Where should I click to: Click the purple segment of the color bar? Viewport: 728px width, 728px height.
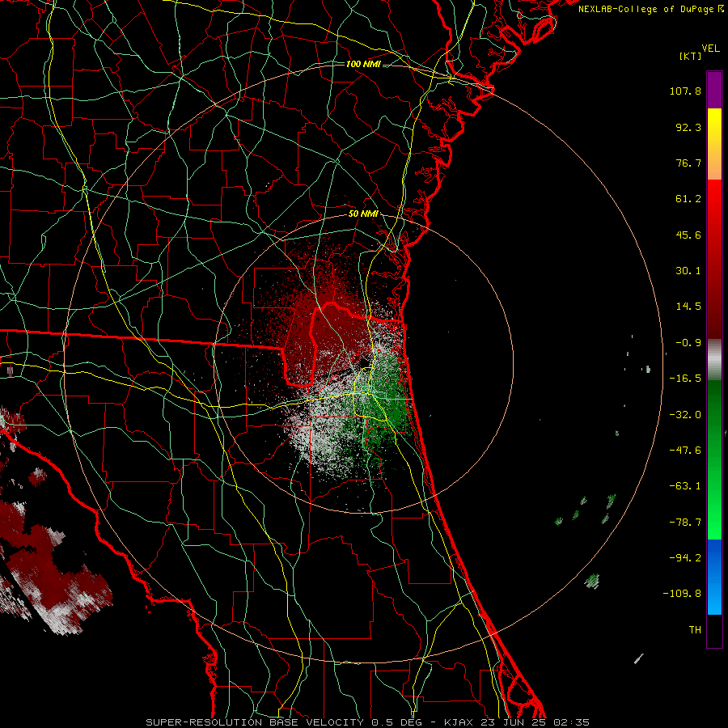[714, 90]
